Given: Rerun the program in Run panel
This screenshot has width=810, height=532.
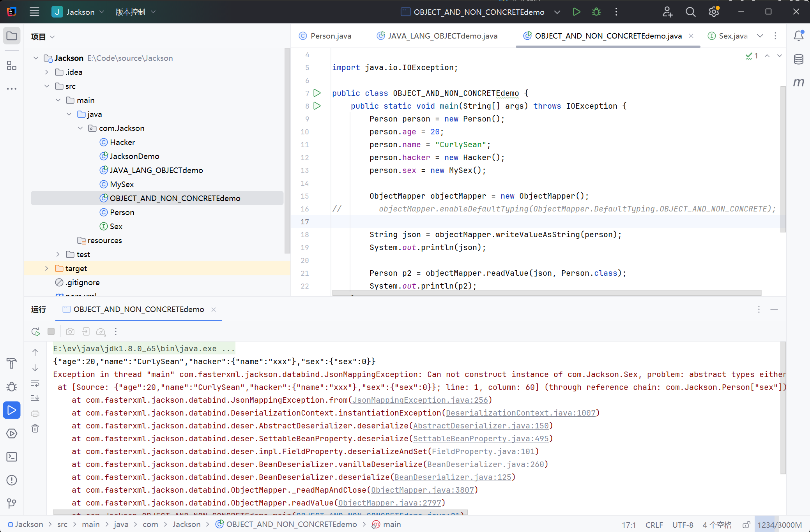Looking at the screenshot, I should pos(35,331).
